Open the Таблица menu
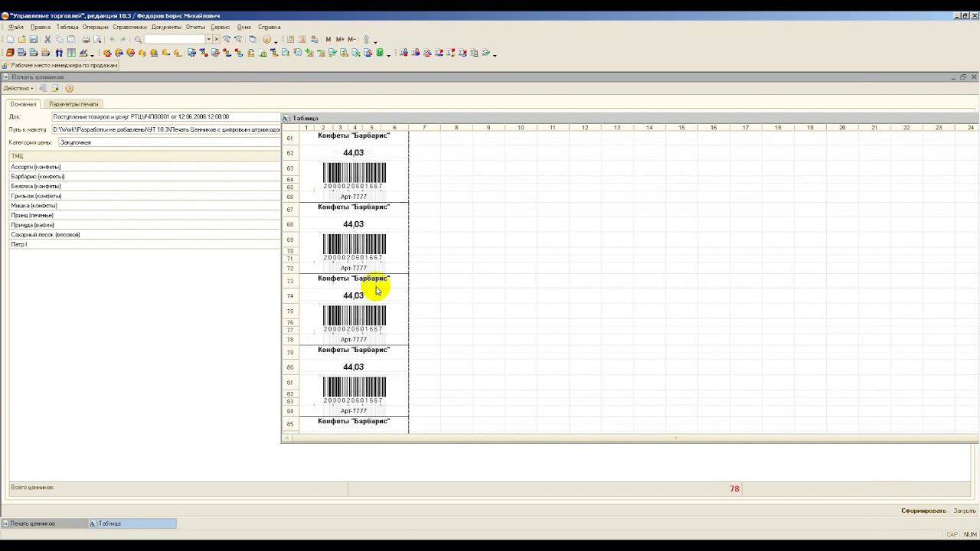This screenshot has width=980, height=551. point(67,27)
